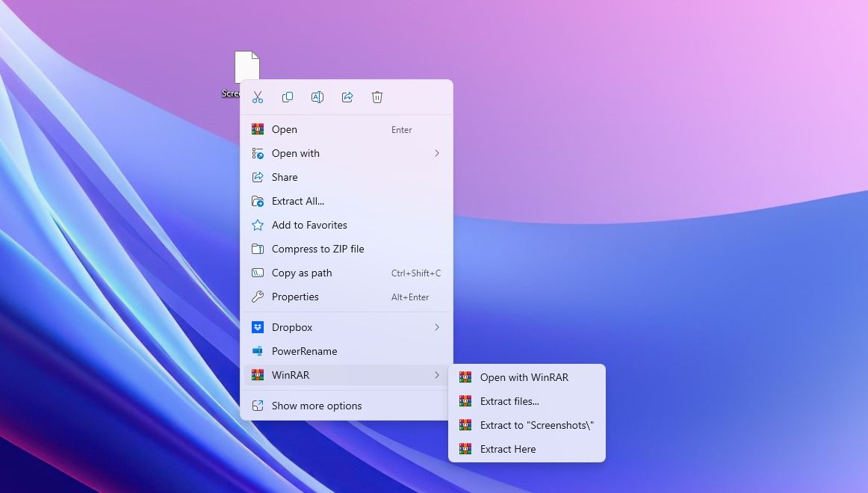Click the Copy icon in context menu
Screen dimensions: 868x493
tap(288, 97)
